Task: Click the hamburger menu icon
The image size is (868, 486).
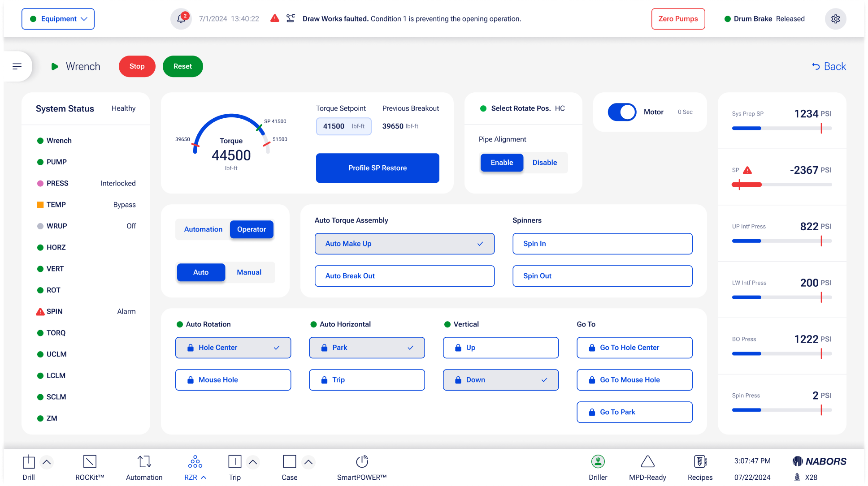Action: [x=17, y=66]
